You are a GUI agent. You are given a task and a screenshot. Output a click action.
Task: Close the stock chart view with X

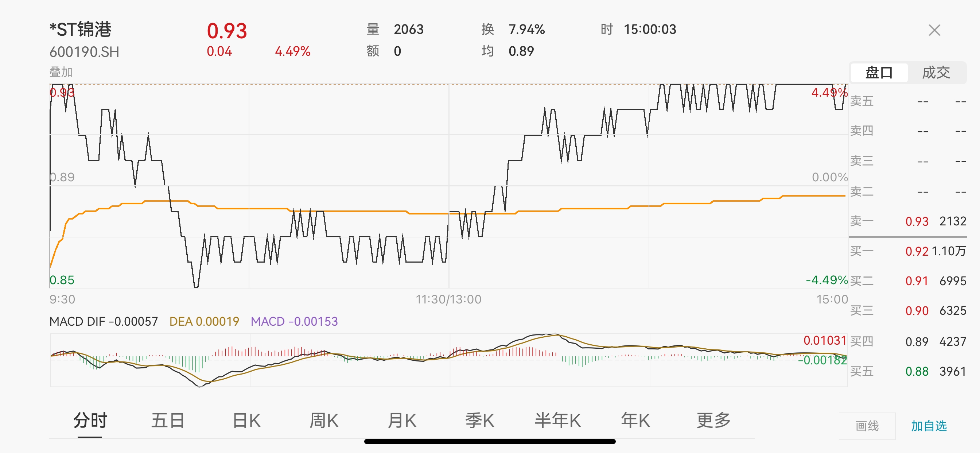click(934, 30)
